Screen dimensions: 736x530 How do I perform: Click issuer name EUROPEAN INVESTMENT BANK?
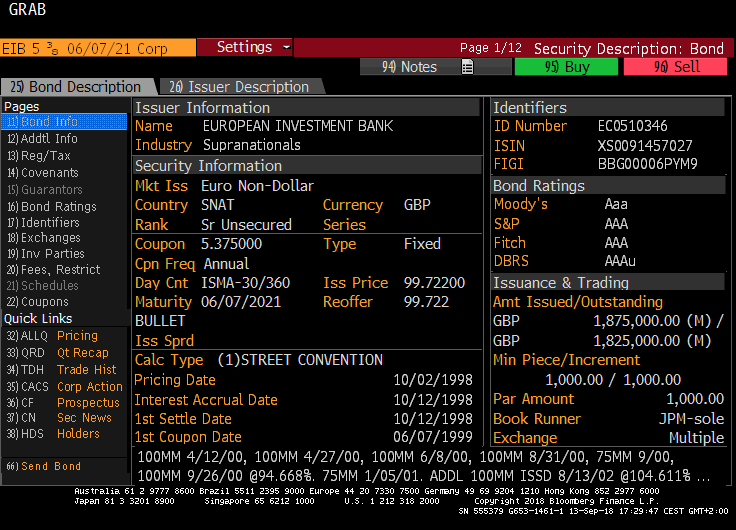pyautogui.click(x=298, y=126)
